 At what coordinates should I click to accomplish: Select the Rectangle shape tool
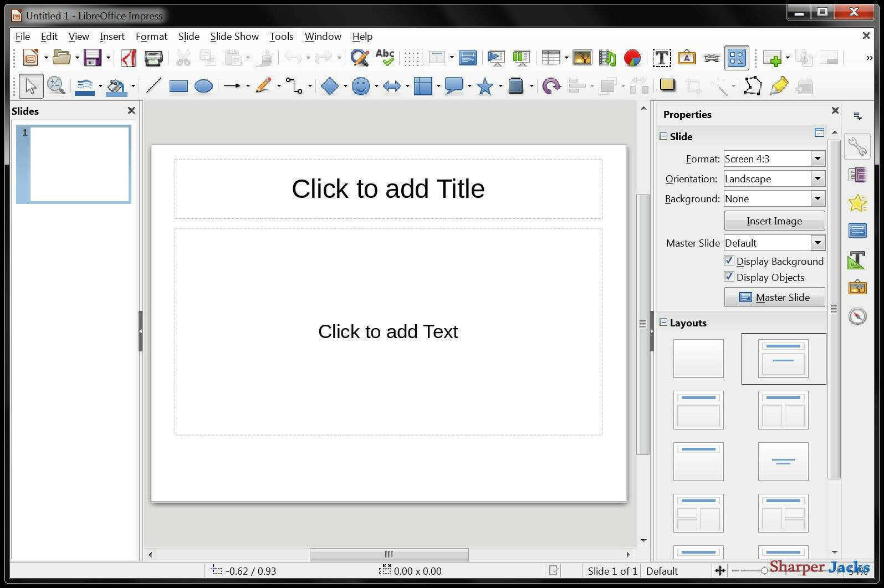click(x=178, y=86)
